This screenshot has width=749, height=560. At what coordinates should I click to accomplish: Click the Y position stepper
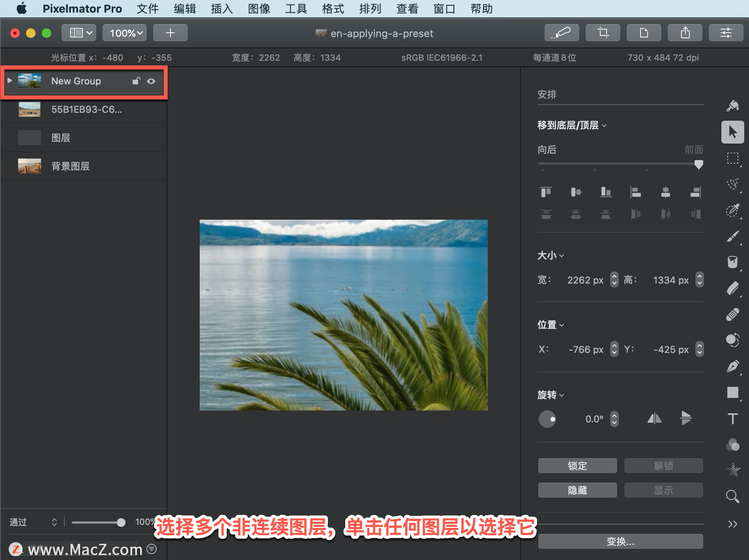point(699,349)
